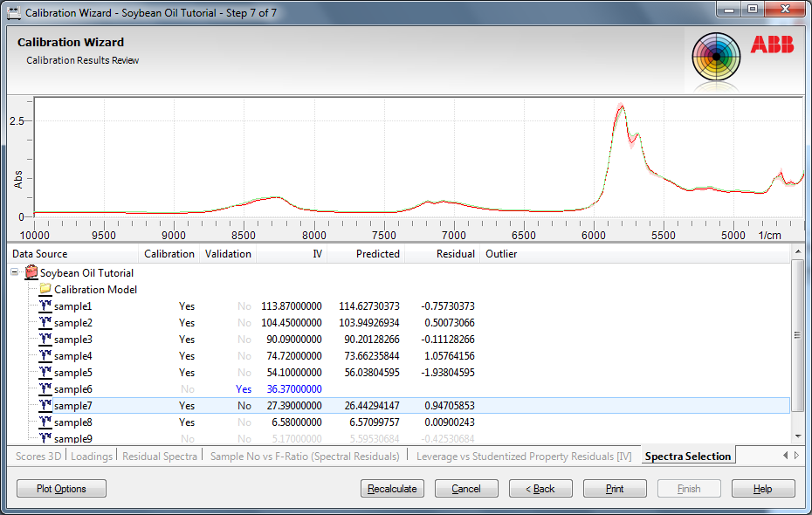This screenshot has width=812, height=515.
Task: Click the Calibration Model folder icon
Action: [x=45, y=290]
